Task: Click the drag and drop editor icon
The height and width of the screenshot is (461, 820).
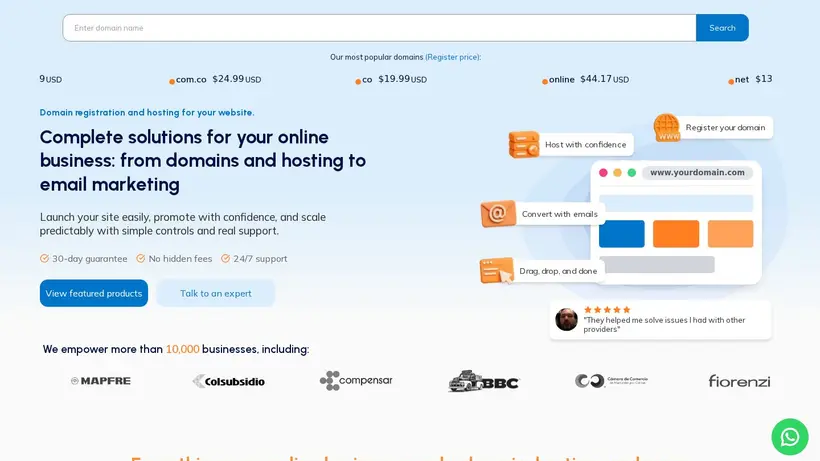Action: [x=496, y=271]
